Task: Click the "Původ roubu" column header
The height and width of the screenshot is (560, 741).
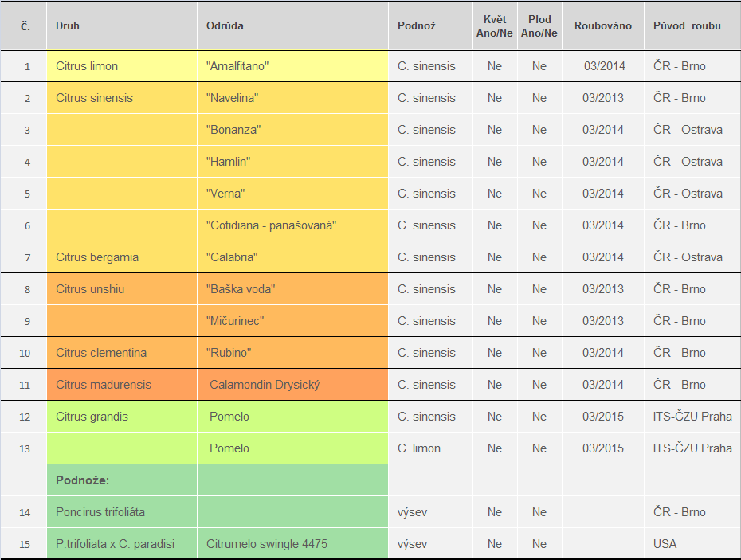Action: [687, 25]
